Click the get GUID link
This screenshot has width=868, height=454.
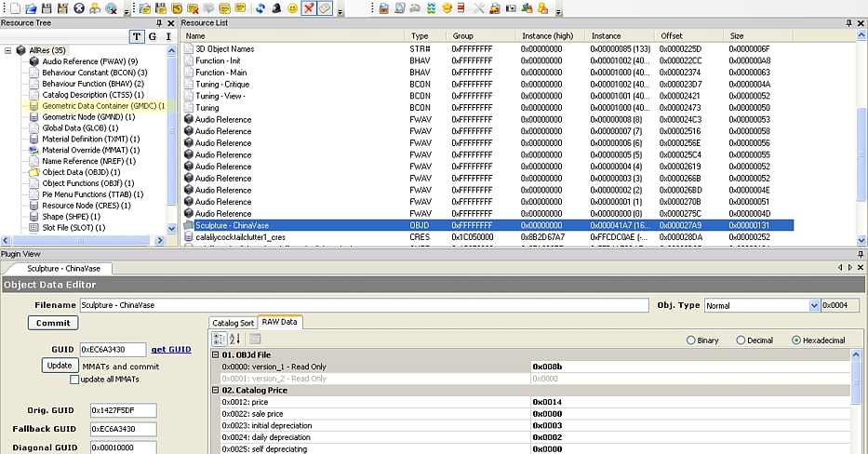point(171,349)
